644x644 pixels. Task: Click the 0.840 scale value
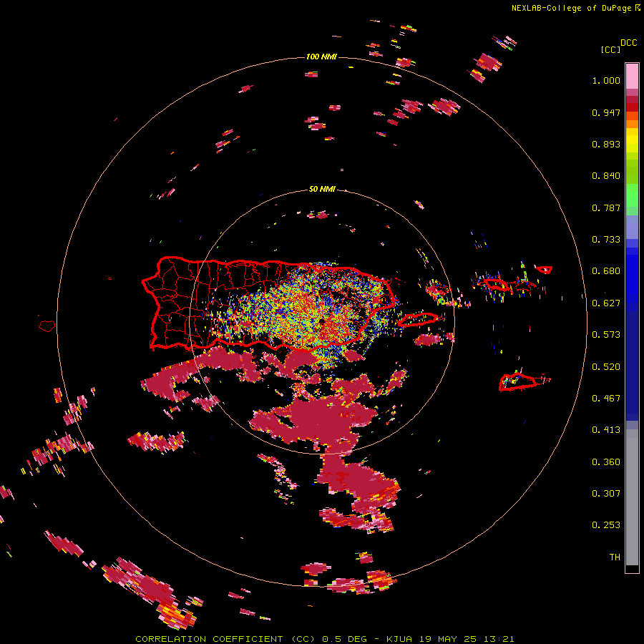[606, 176]
